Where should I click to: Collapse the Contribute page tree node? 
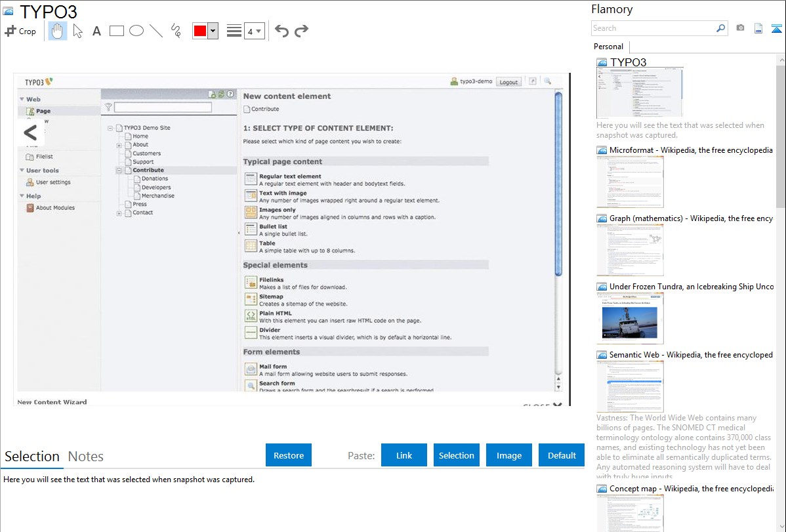click(119, 171)
